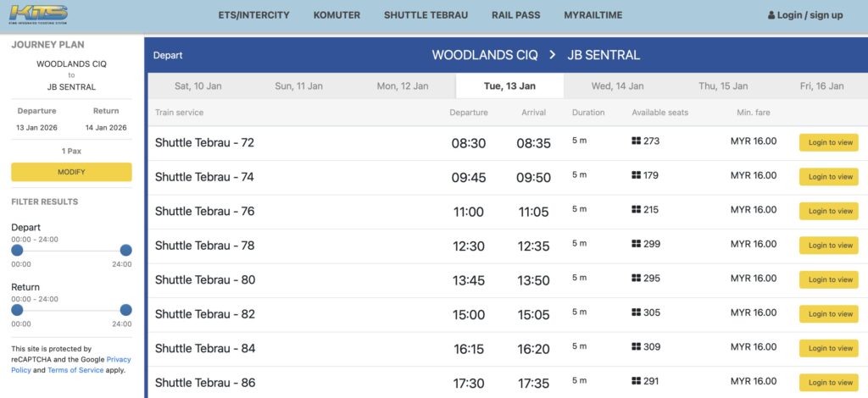Click Login to view for Shuttle Tebrau 82
The height and width of the screenshot is (398, 868).
[830, 314]
